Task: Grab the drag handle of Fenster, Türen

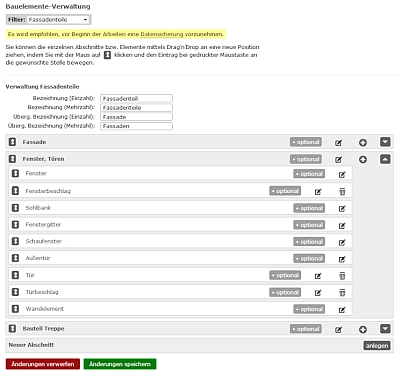Action: 12,159
